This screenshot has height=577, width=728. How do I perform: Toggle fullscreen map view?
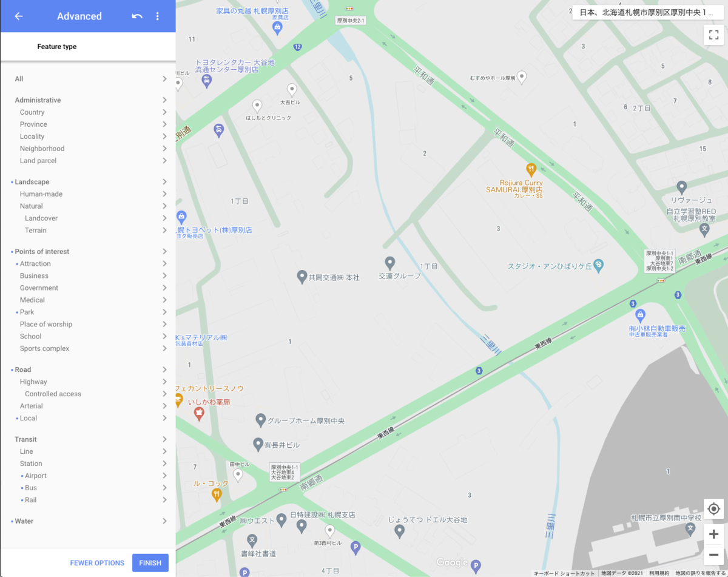(x=713, y=35)
